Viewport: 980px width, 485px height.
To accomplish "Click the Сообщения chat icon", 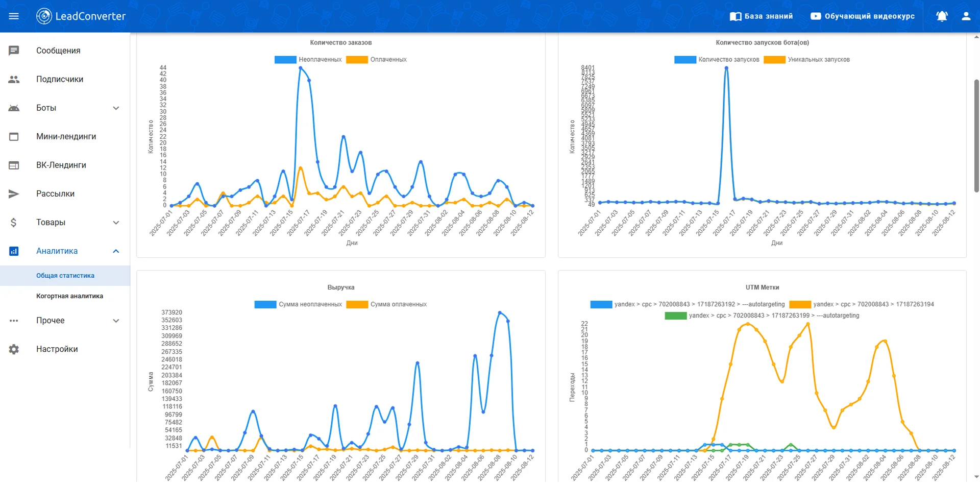I will click(14, 51).
